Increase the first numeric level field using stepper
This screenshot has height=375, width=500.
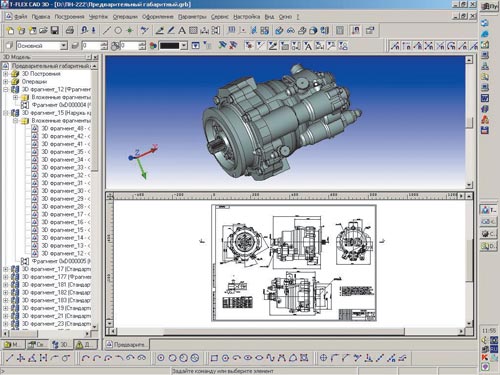coord(104,43)
